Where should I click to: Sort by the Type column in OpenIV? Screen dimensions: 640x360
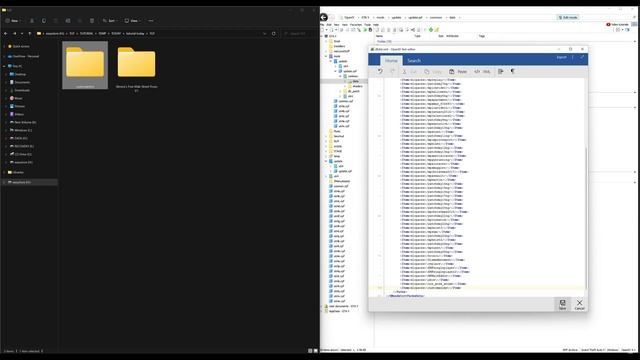tap(418, 36)
